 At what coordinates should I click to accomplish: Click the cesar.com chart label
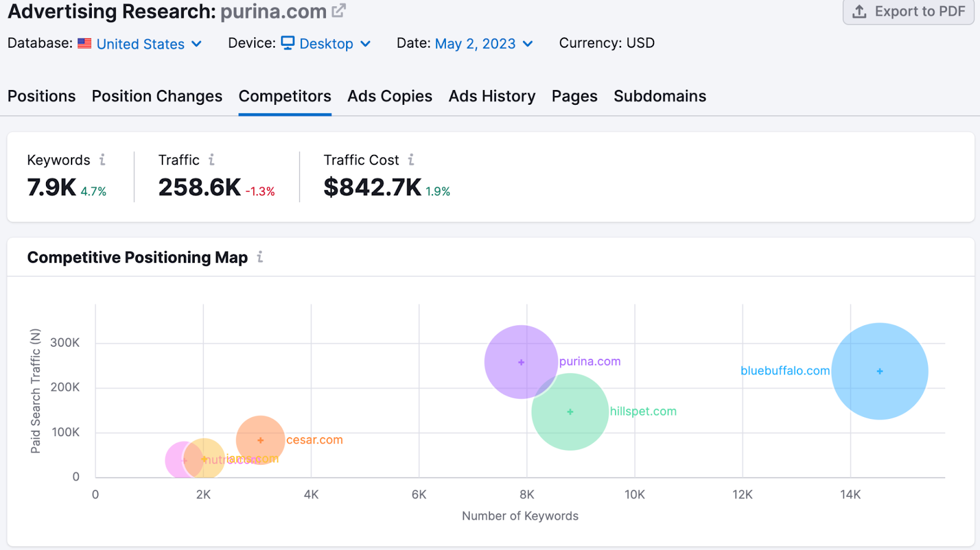coord(314,440)
